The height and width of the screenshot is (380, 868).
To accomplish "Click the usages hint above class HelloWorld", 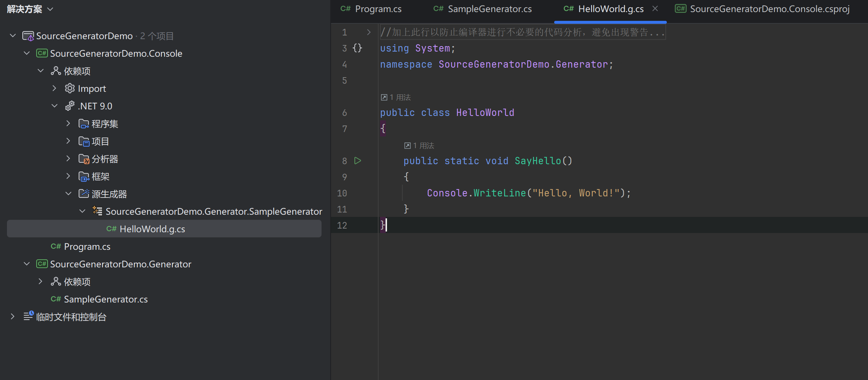I will [x=396, y=97].
